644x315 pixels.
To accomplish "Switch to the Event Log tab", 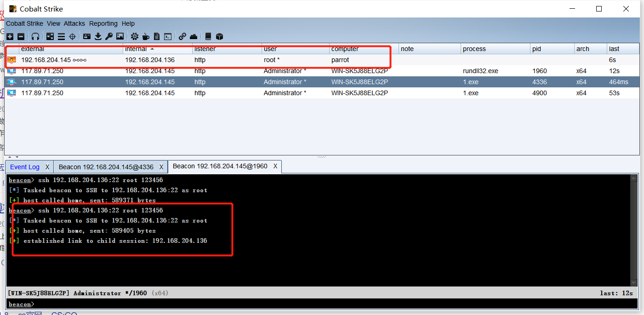I will pos(25,167).
